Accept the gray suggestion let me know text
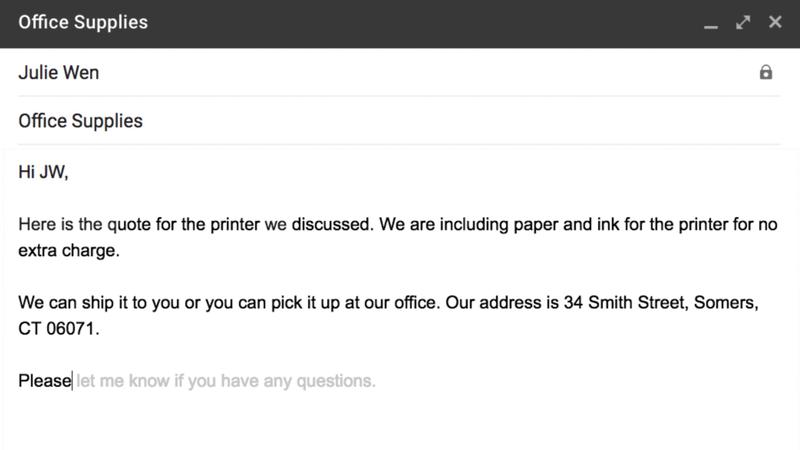This screenshot has width=800, height=450. point(226,381)
